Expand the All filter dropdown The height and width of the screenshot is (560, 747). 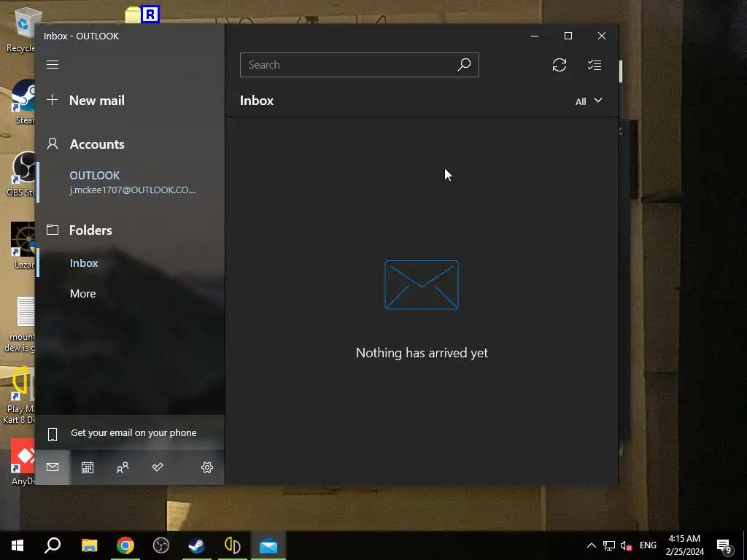tap(589, 101)
